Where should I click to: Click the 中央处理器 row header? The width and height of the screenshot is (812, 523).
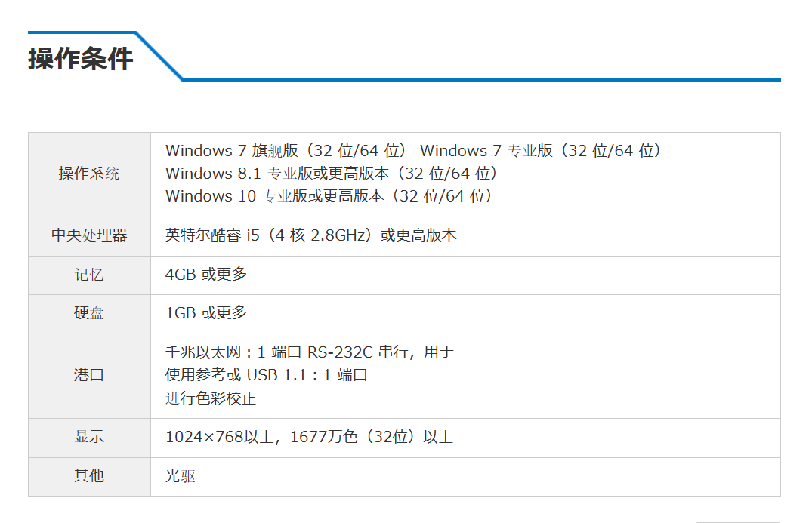pyautogui.click(x=89, y=236)
